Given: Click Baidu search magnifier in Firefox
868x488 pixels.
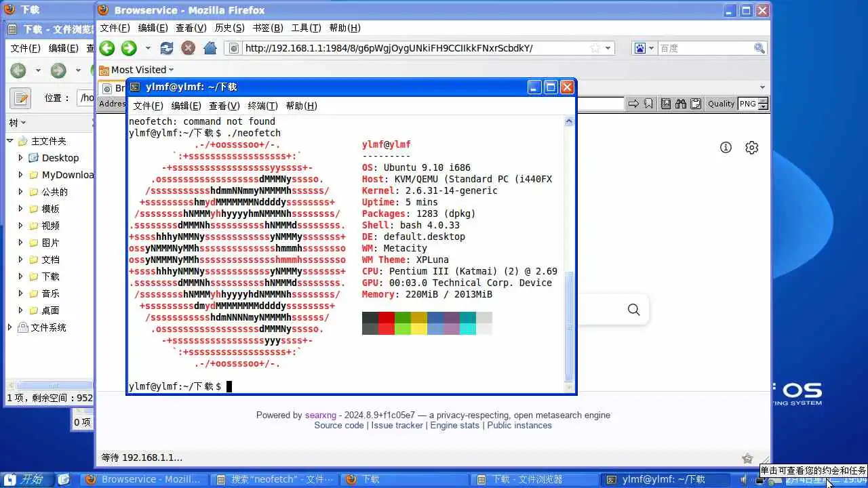Looking at the screenshot, I should 759,48.
